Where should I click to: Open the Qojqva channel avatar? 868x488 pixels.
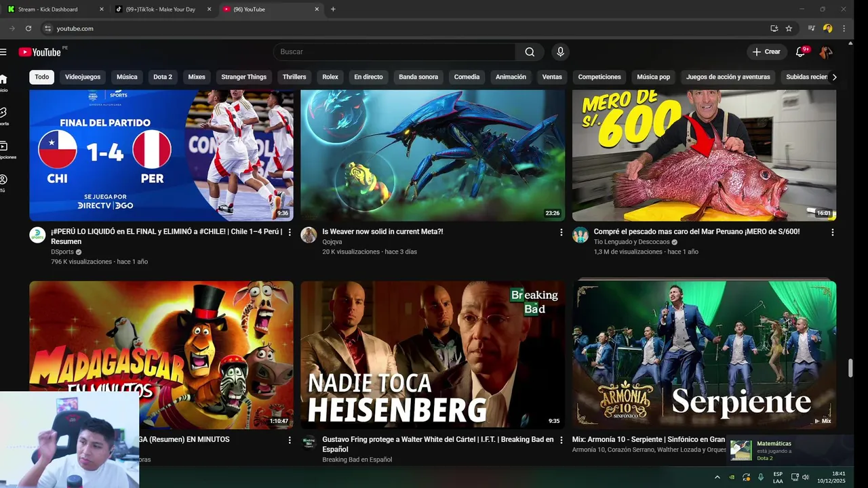coord(309,235)
